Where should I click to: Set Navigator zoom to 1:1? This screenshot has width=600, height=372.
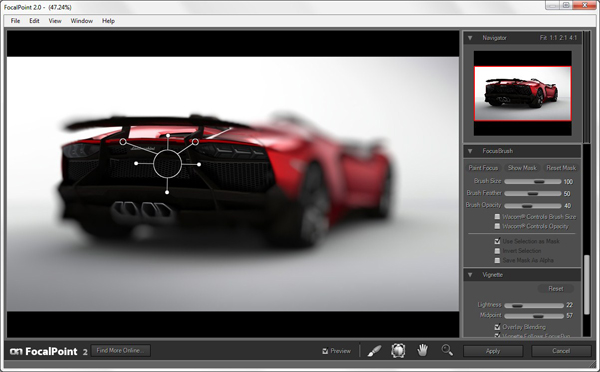click(553, 38)
